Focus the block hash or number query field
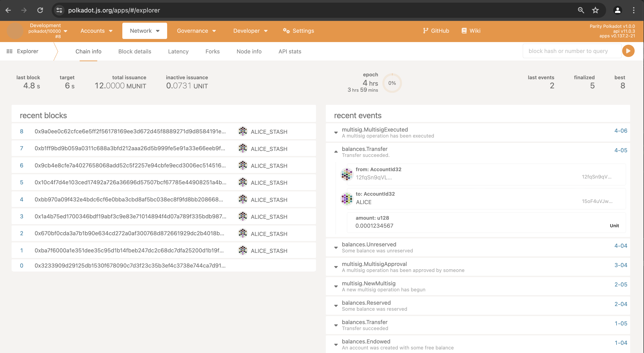 click(572, 51)
